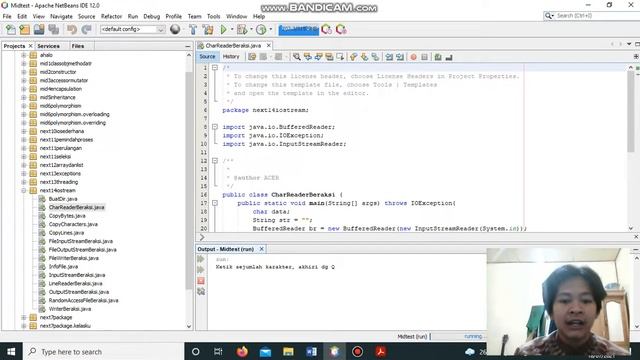Click the Last Edit icon in editor toolbar
The image size is (640, 360).
point(252,57)
